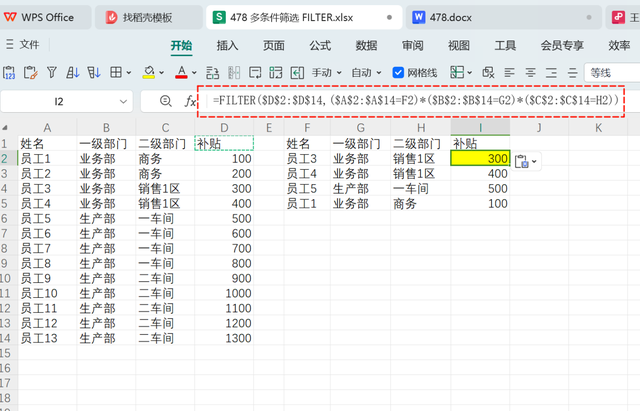
Task: Click the borders grid icon
Action: pyautogui.click(x=116, y=73)
